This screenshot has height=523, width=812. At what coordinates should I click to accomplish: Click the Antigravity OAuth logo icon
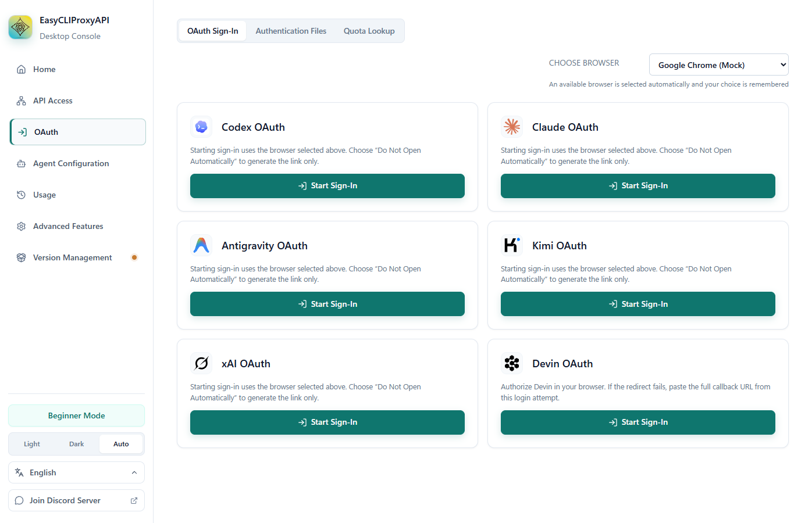coord(201,245)
